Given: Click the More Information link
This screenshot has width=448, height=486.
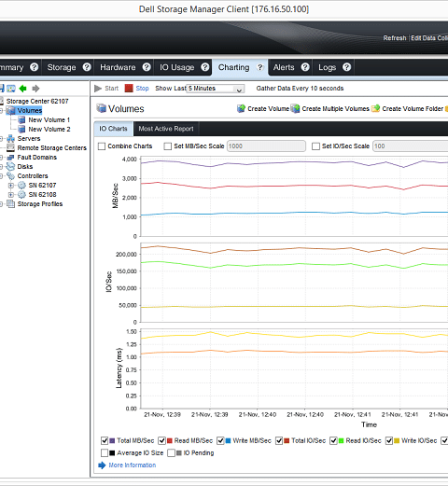Looking at the screenshot, I should click(133, 465).
